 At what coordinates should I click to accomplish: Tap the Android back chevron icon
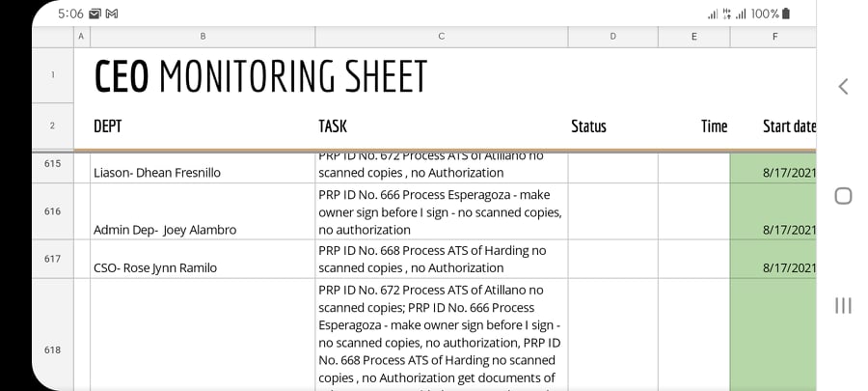pyautogui.click(x=843, y=87)
